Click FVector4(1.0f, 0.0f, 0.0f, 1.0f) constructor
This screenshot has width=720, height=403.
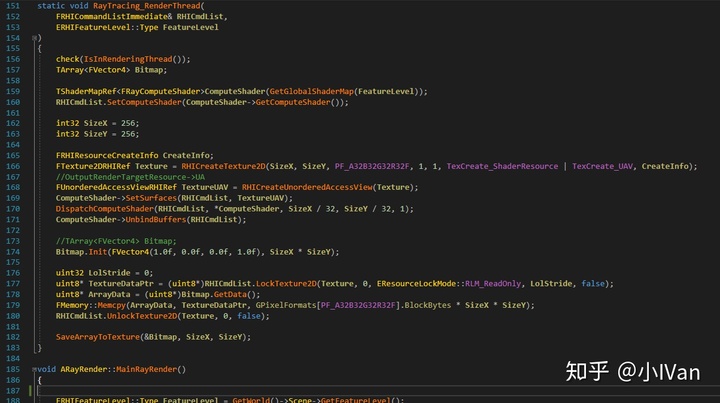click(x=186, y=252)
